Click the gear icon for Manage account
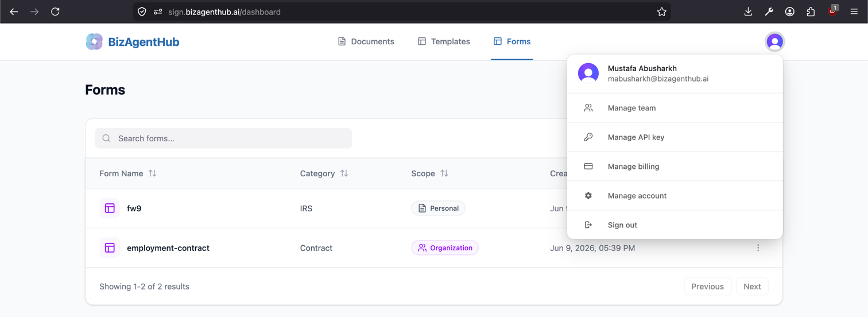The height and width of the screenshot is (317, 868). [x=588, y=196]
